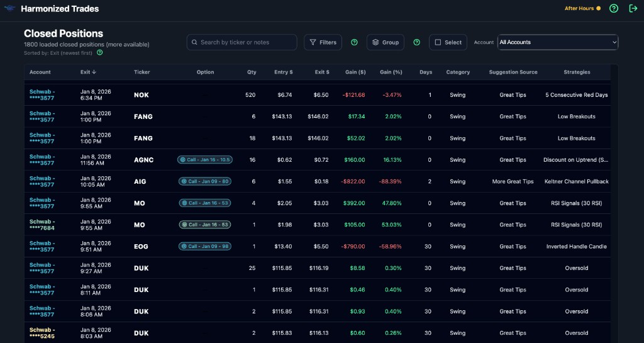The height and width of the screenshot is (343, 644).
Task: Sort by the Category column header
Action: coord(458,72)
